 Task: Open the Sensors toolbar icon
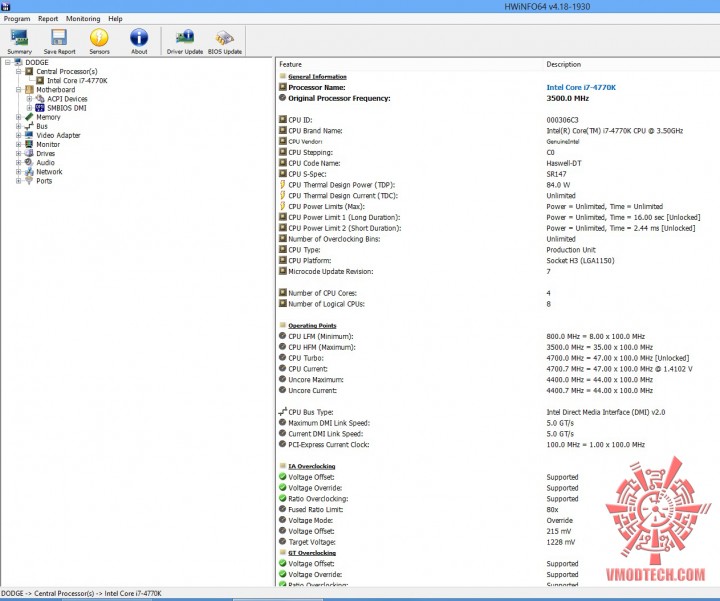pyautogui.click(x=99, y=41)
